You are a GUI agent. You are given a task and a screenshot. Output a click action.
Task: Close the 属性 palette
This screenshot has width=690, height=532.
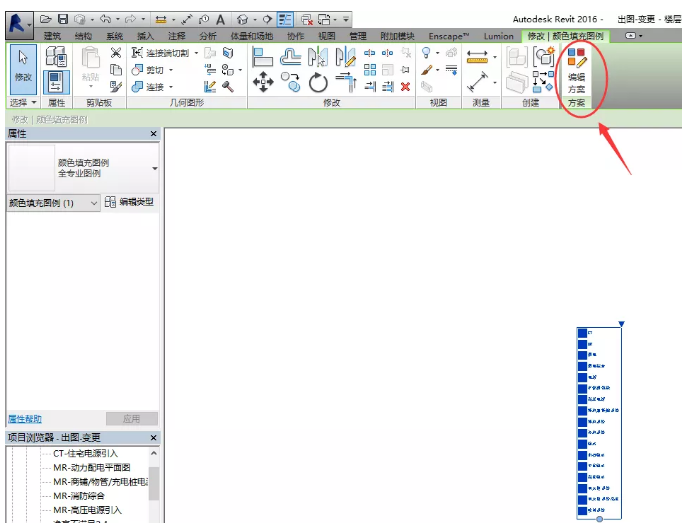click(x=153, y=133)
